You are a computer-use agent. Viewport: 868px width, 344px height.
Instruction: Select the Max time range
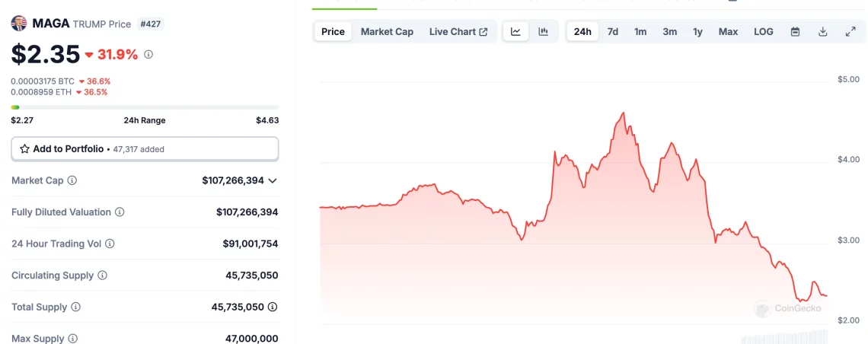pos(728,32)
